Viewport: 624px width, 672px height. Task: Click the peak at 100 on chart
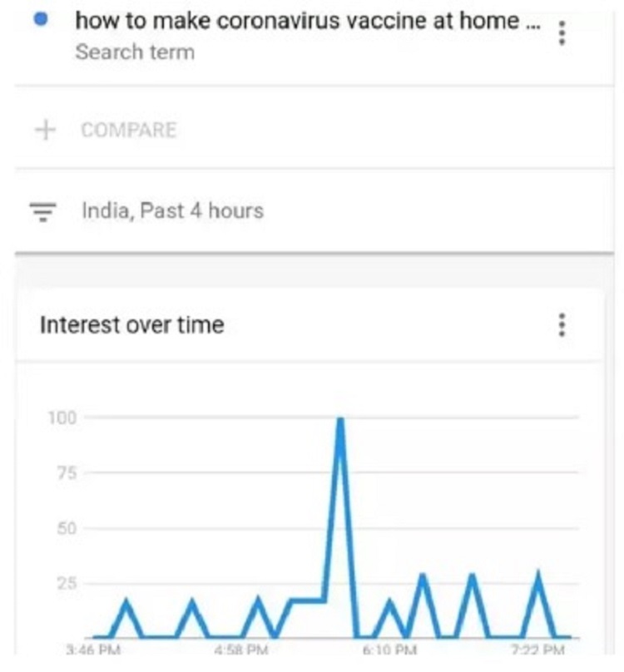[x=340, y=420]
